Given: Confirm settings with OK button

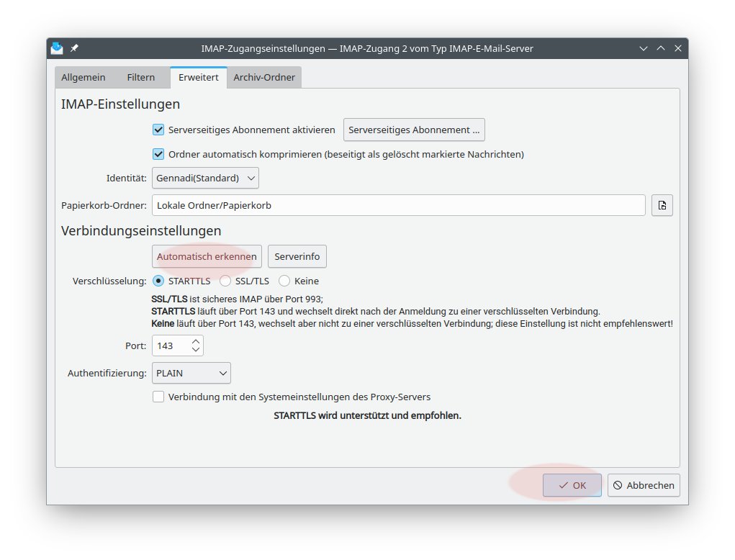Looking at the screenshot, I should 572,485.
